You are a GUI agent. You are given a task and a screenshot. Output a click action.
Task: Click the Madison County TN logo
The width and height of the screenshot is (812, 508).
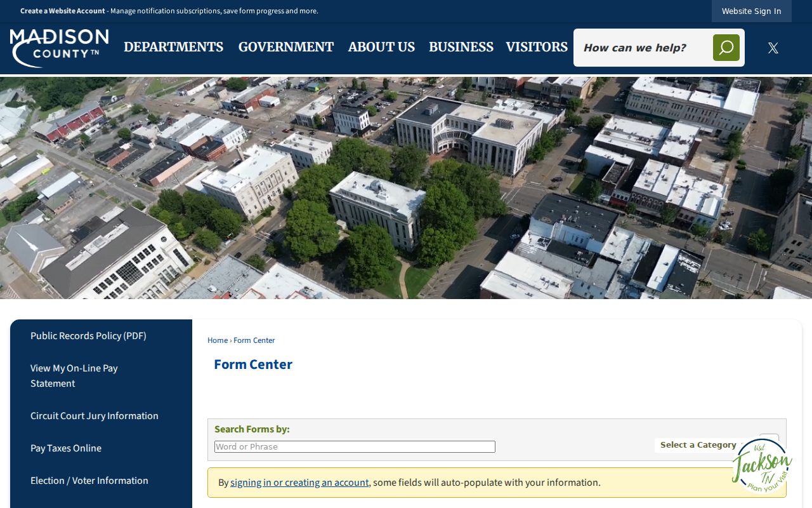click(x=59, y=48)
